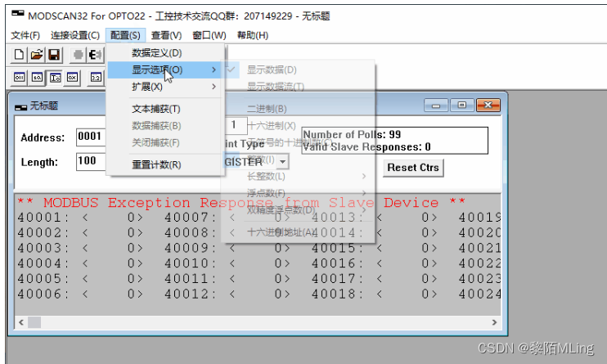Screen dimensions: 607x364
Task: Save with the floppy disk icon
Action: tap(54, 55)
